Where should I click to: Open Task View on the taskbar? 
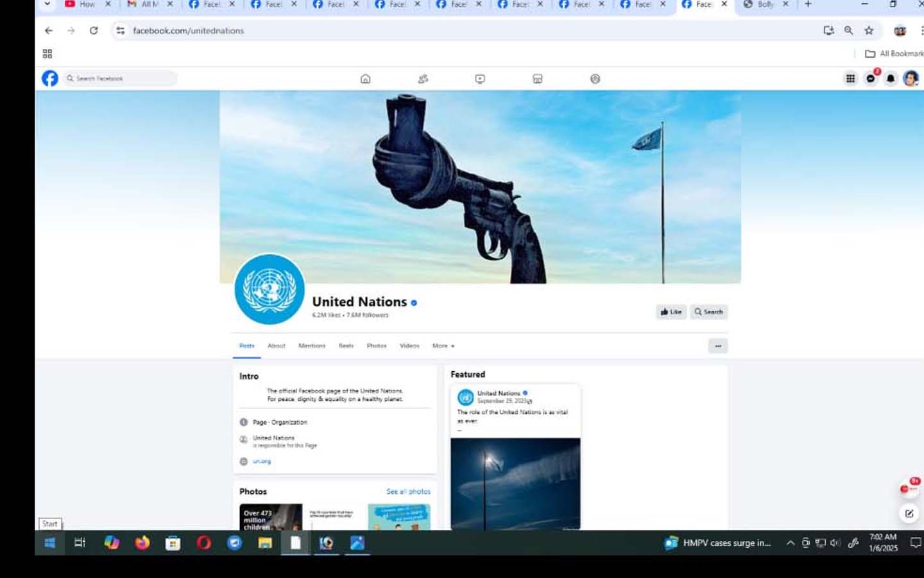pos(80,543)
